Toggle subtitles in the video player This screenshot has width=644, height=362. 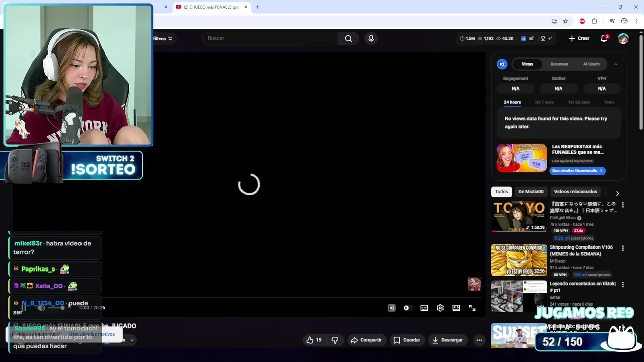coord(424,308)
